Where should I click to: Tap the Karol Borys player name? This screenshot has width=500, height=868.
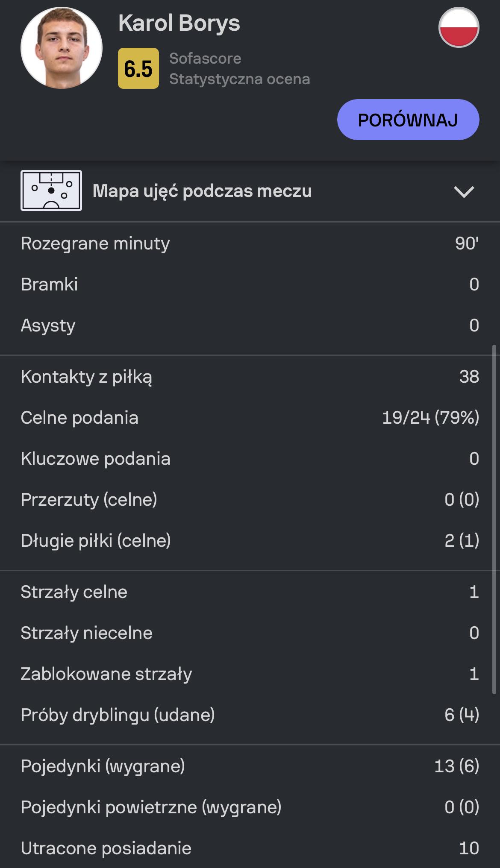(x=179, y=23)
